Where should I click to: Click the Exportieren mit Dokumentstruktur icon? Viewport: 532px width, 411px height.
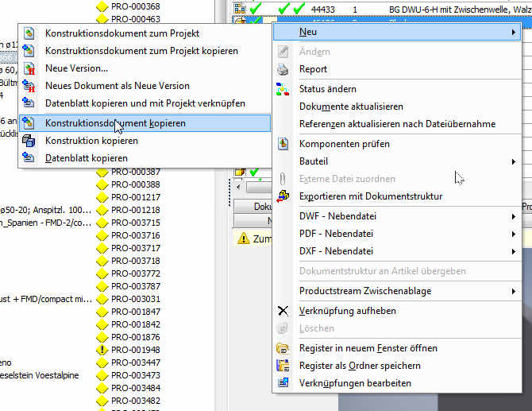(283, 196)
